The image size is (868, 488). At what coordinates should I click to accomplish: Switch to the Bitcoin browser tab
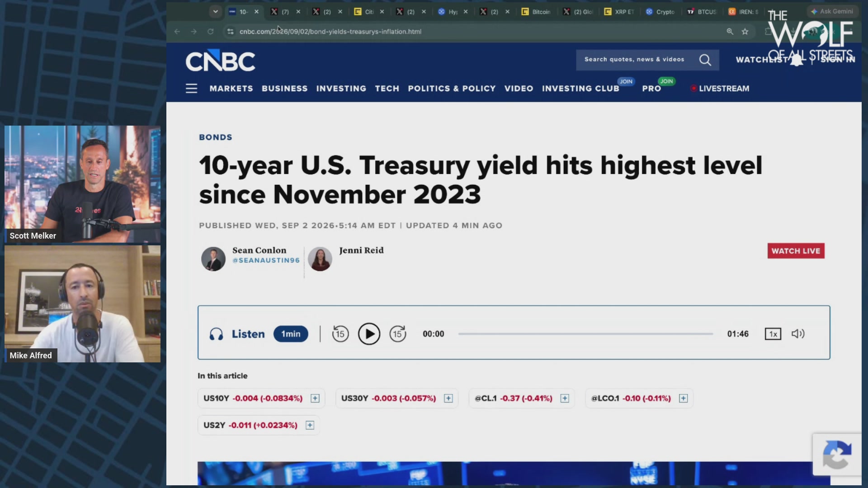(537, 12)
